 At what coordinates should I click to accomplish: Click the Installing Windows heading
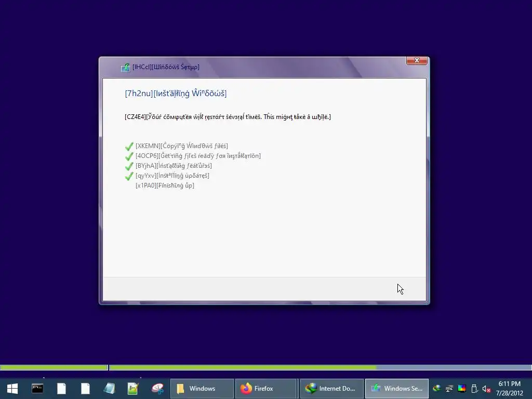coord(176,94)
